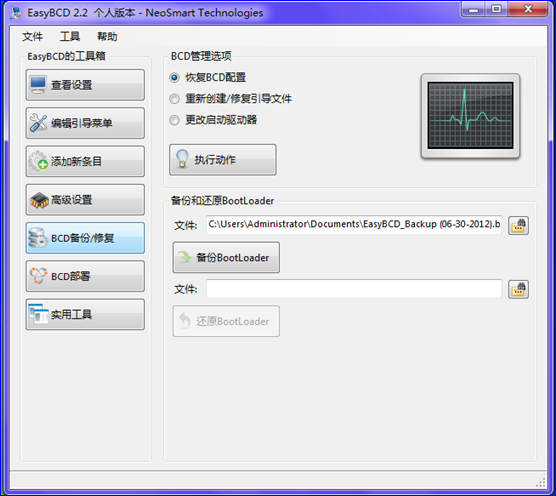Select 高级设置 chip icon
This screenshot has height=496, width=556.
(39, 200)
